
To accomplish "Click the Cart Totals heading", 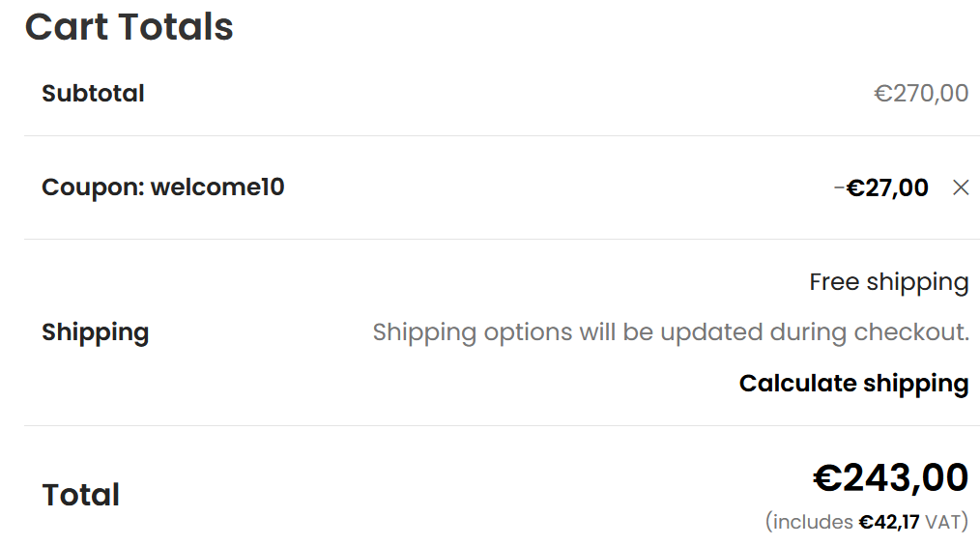I will pyautogui.click(x=129, y=26).
